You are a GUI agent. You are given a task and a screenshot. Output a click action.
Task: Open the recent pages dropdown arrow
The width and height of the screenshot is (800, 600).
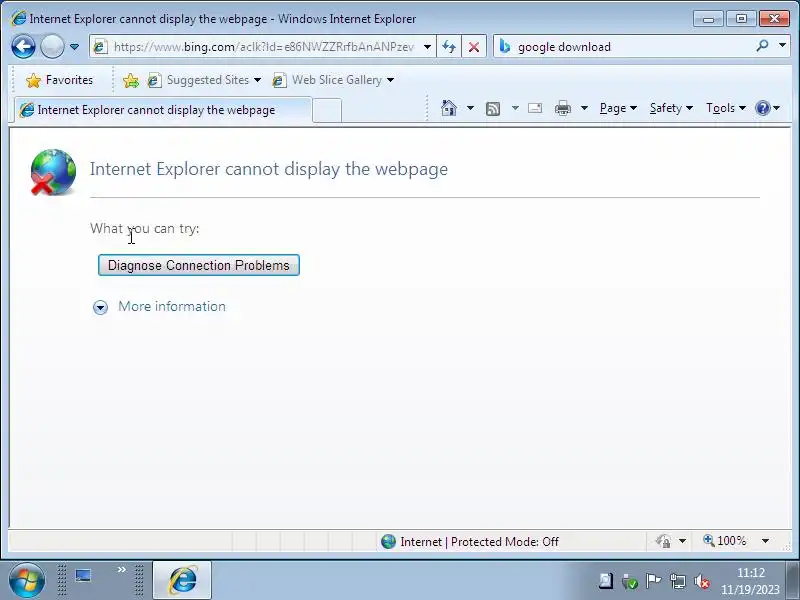pos(74,47)
